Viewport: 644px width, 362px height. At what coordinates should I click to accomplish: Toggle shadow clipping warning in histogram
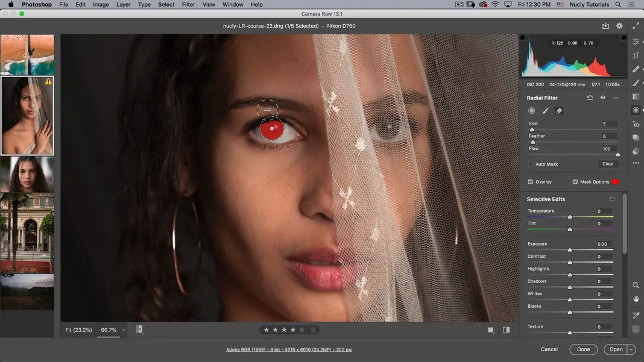523,37
